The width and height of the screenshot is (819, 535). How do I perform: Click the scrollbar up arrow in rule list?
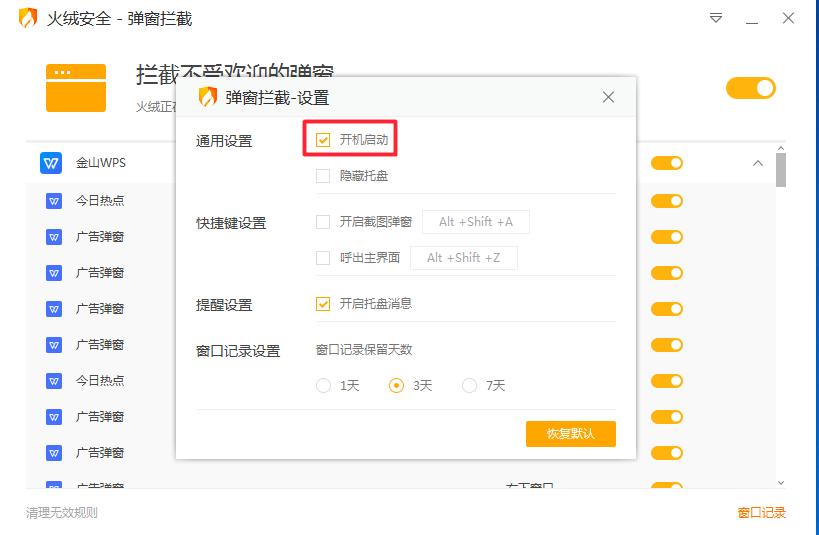(781, 148)
